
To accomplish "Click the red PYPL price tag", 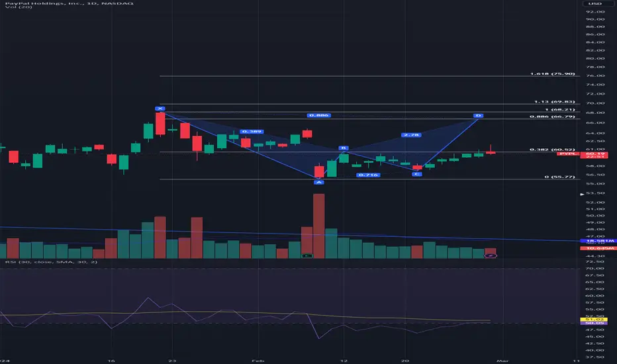I will pos(569,154).
